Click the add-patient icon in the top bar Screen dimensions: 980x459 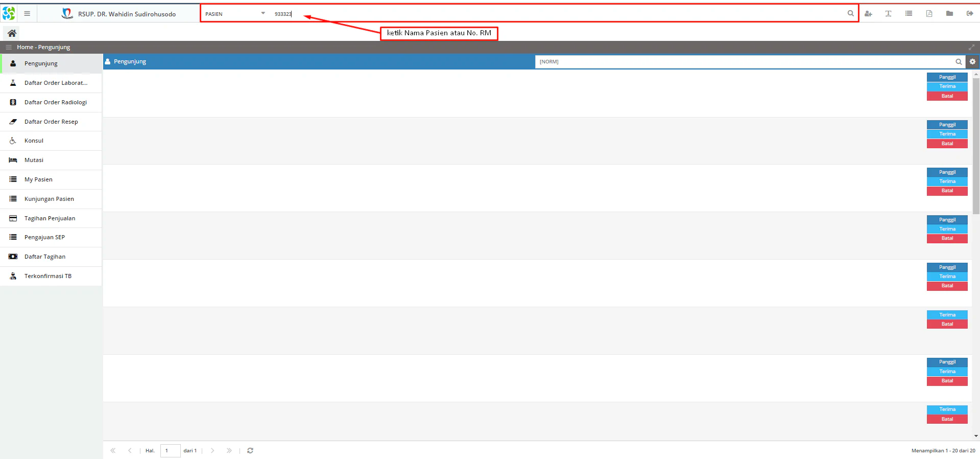[x=868, y=14]
